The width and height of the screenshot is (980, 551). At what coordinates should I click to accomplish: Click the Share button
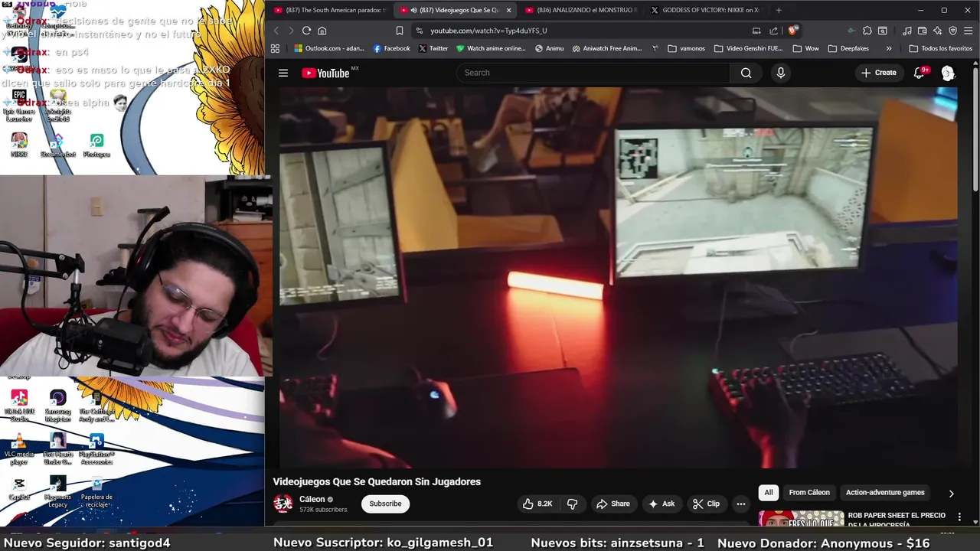click(613, 504)
